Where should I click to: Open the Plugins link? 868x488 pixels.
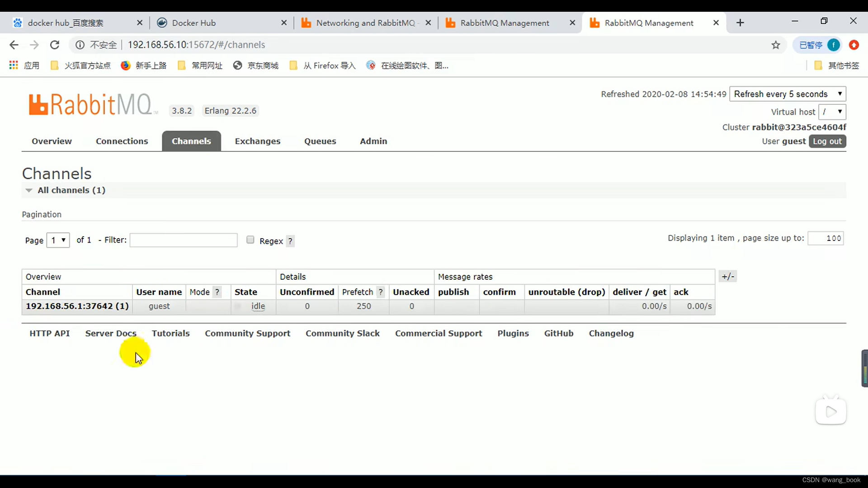(x=513, y=333)
